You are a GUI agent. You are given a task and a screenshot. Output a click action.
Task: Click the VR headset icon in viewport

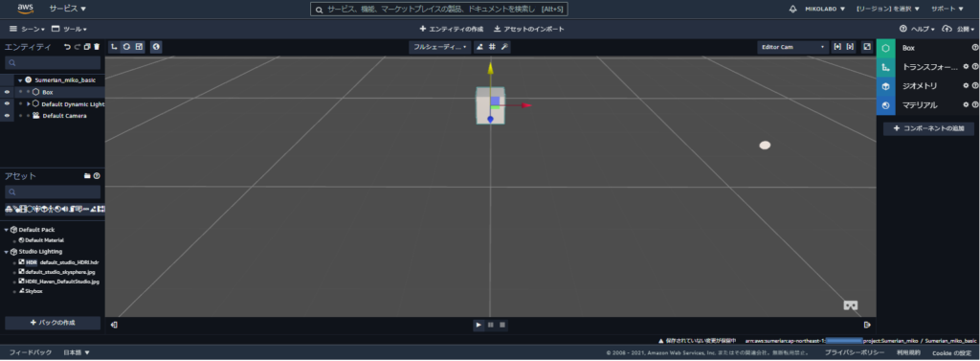pyautogui.click(x=850, y=306)
